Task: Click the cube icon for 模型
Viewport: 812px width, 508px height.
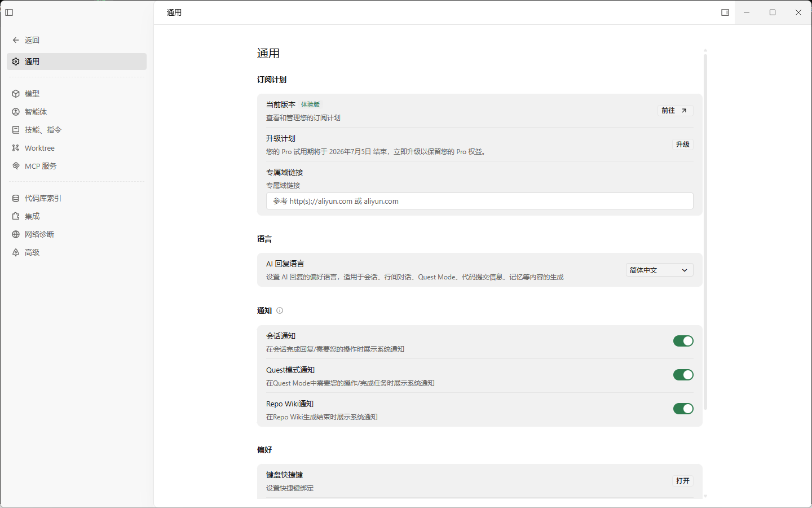Action: click(x=16, y=94)
